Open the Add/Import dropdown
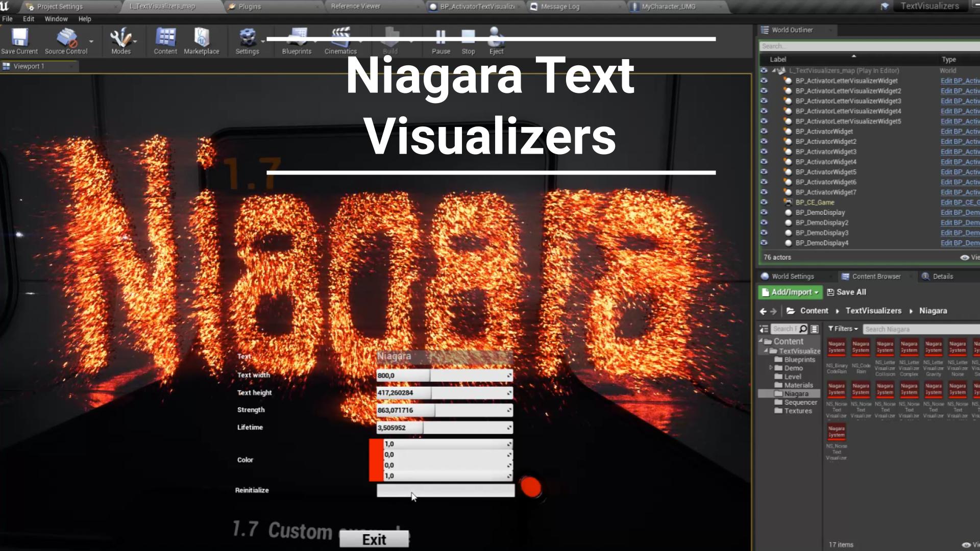 790,292
